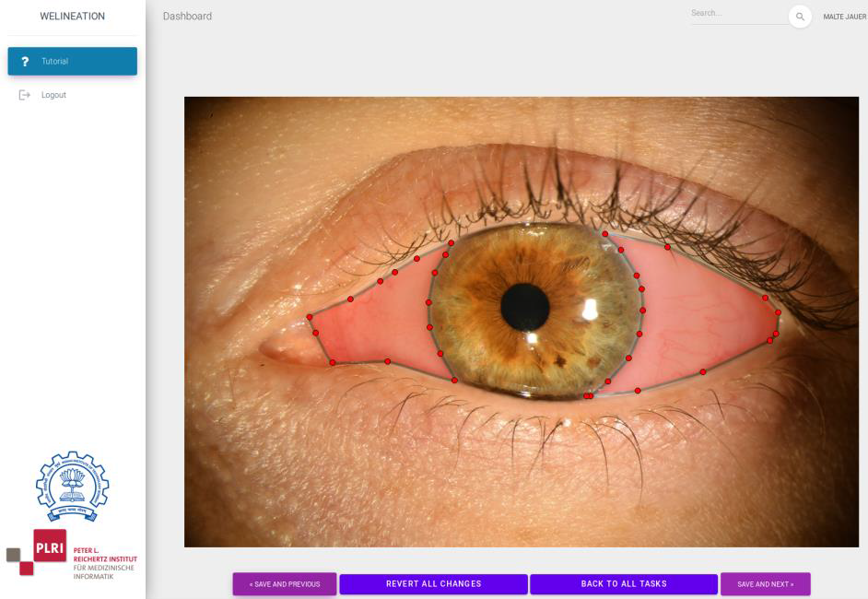The height and width of the screenshot is (599, 868).
Task: Select the rightmost red contour point
Action: (x=778, y=312)
